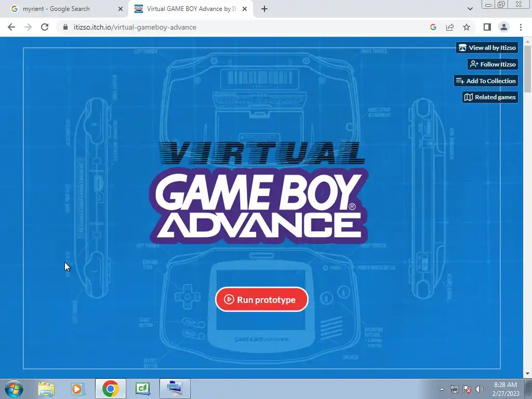The height and width of the screenshot is (399, 532).
Task: Open View all by Itizso link
Action: click(x=487, y=48)
